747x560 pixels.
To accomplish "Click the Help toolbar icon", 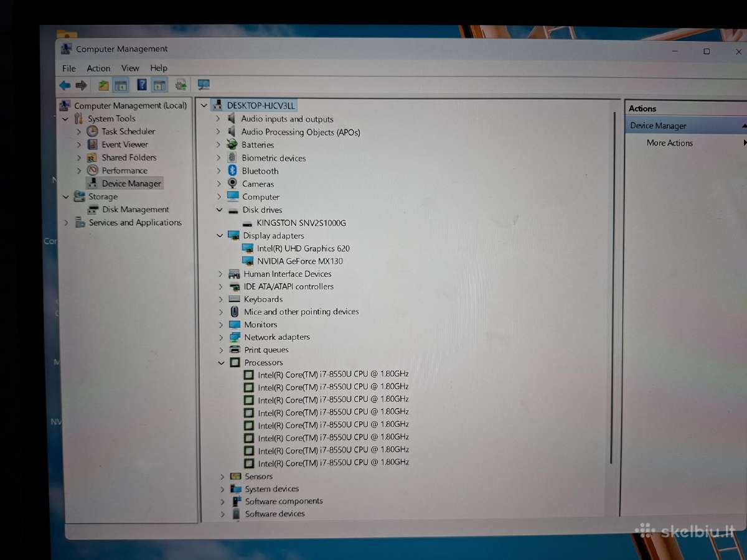I will click(x=142, y=85).
